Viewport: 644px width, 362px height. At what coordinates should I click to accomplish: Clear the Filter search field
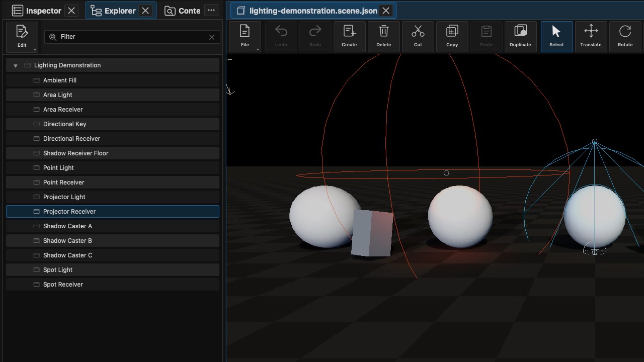click(x=212, y=37)
